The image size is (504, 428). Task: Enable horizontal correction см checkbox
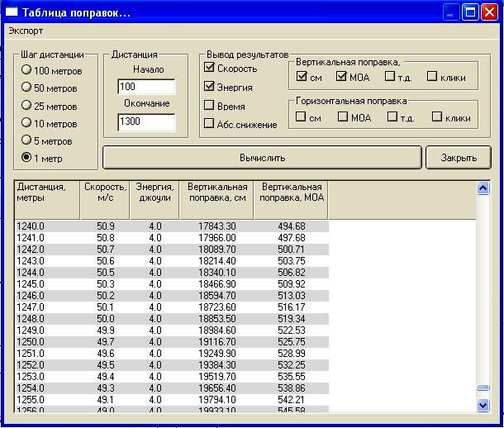(301, 117)
